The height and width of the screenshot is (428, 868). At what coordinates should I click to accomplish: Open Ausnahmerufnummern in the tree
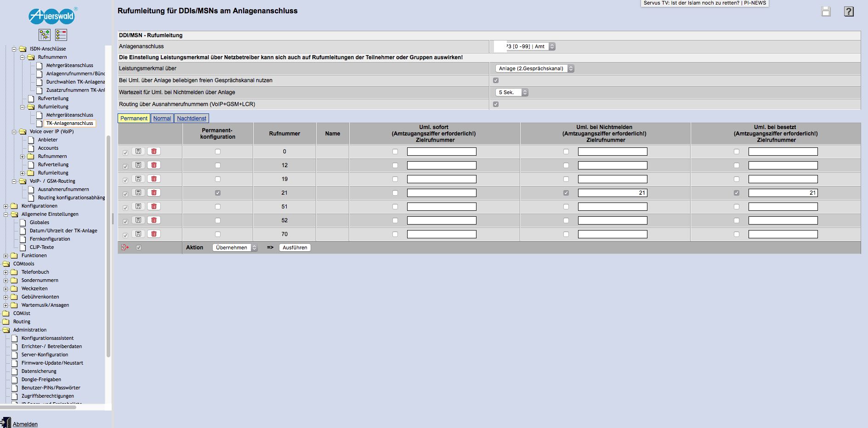(x=63, y=189)
